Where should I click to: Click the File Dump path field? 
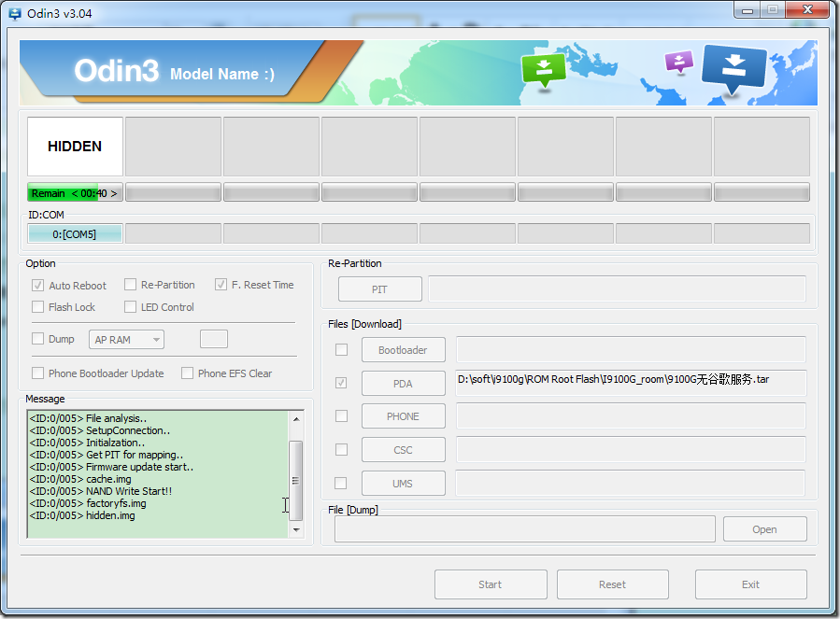click(525, 529)
